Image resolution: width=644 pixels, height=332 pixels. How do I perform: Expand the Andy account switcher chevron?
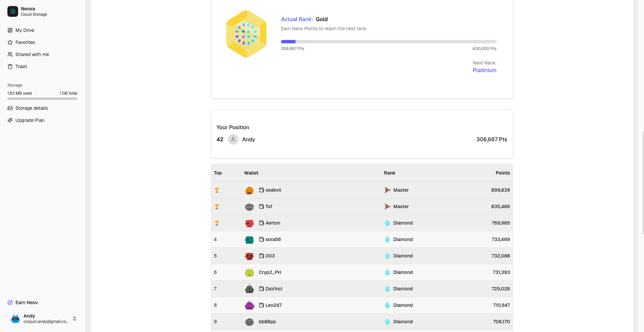pyautogui.click(x=75, y=319)
